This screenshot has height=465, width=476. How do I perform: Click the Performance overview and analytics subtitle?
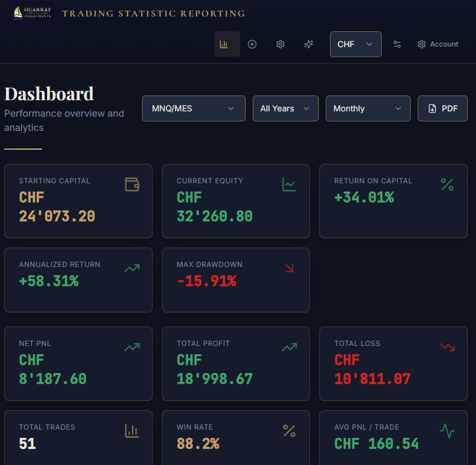click(64, 121)
